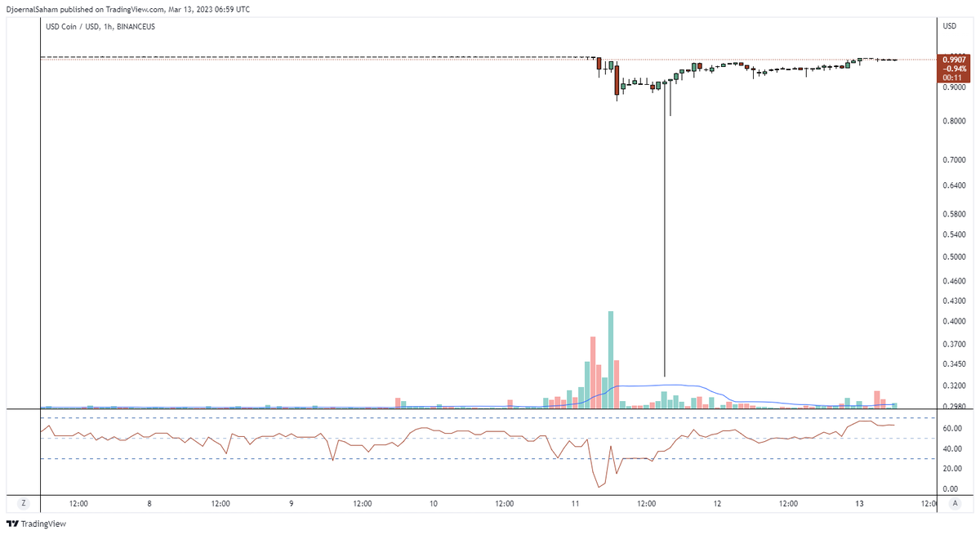Click date label 11 on time axis

(575, 504)
